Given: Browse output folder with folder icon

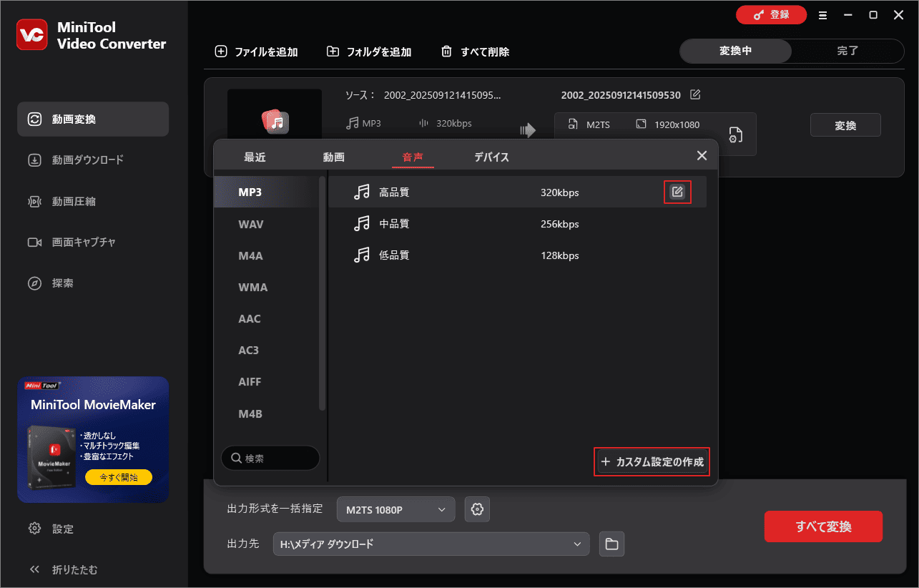Looking at the screenshot, I should [x=611, y=544].
